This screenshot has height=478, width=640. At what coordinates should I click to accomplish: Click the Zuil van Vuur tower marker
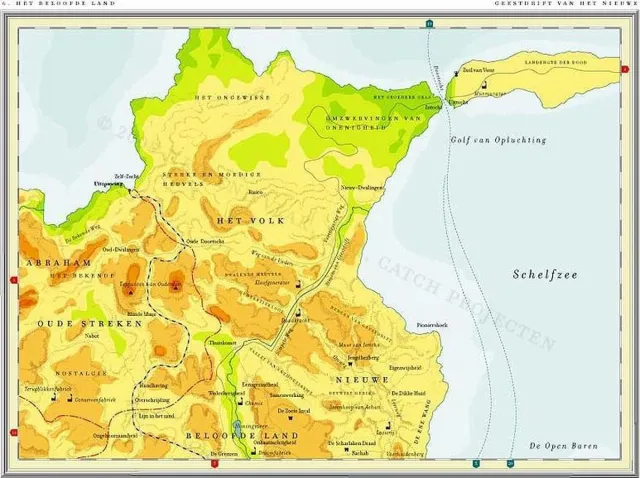[x=456, y=73]
